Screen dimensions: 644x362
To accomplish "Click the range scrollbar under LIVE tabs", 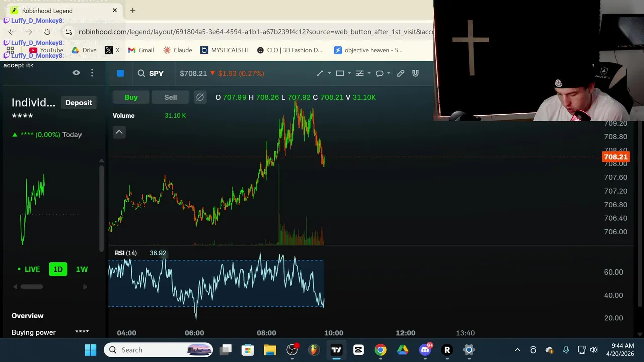I will tap(31, 287).
